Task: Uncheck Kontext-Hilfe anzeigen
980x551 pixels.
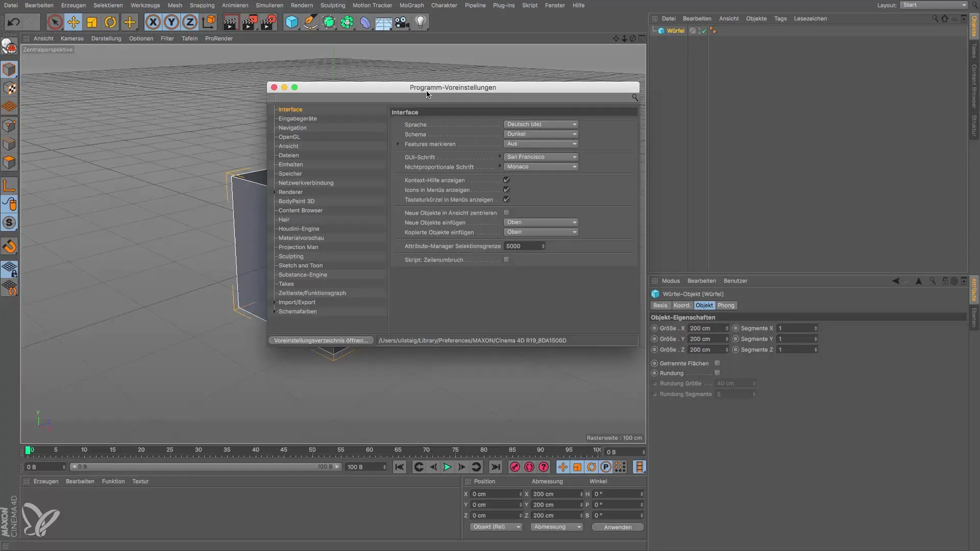Action: pyautogui.click(x=506, y=180)
